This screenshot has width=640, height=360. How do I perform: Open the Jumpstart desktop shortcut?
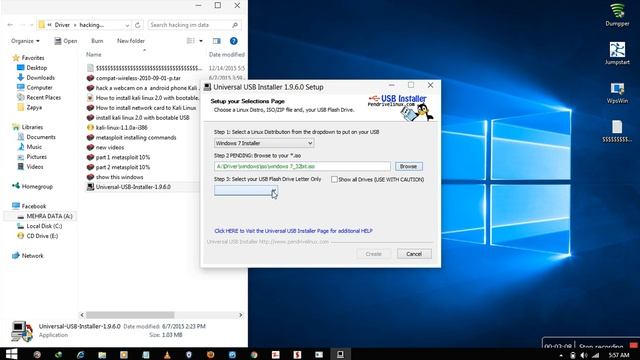click(617, 53)
